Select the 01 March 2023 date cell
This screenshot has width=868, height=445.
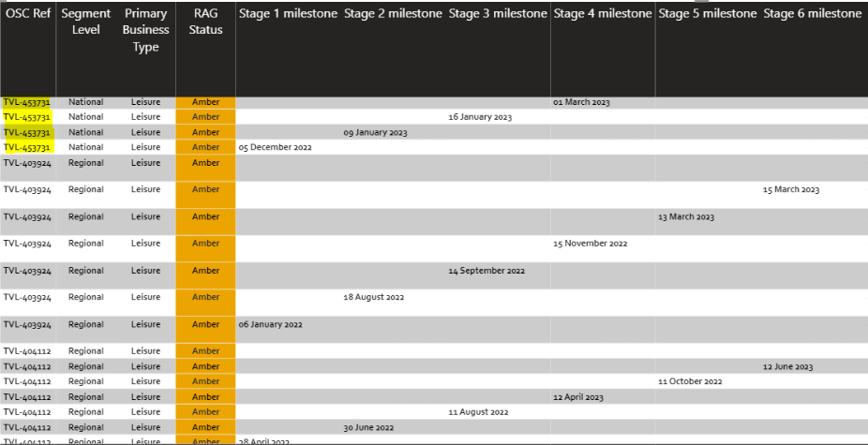[581, 102]
